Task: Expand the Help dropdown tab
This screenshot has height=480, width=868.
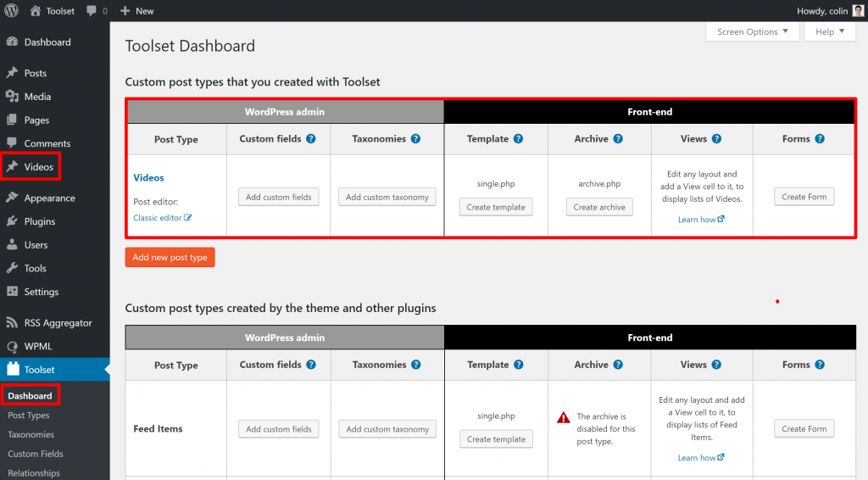Action: click(x=830, y=31)
